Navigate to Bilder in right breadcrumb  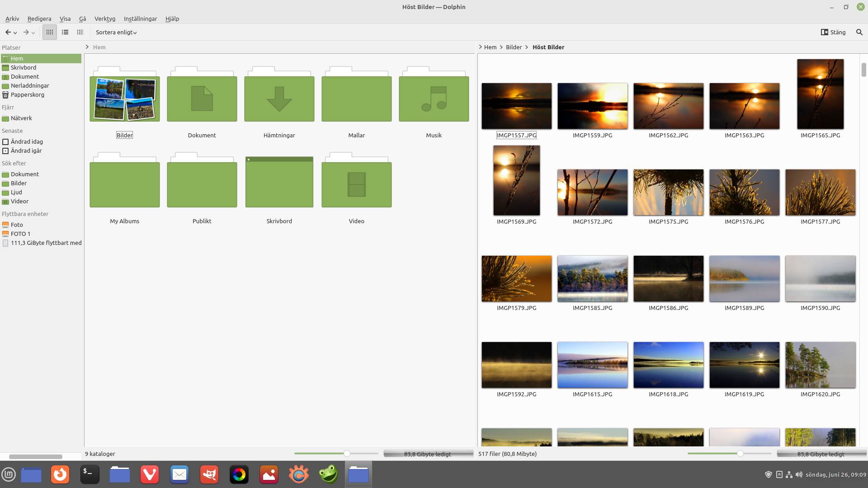(514, 47)
